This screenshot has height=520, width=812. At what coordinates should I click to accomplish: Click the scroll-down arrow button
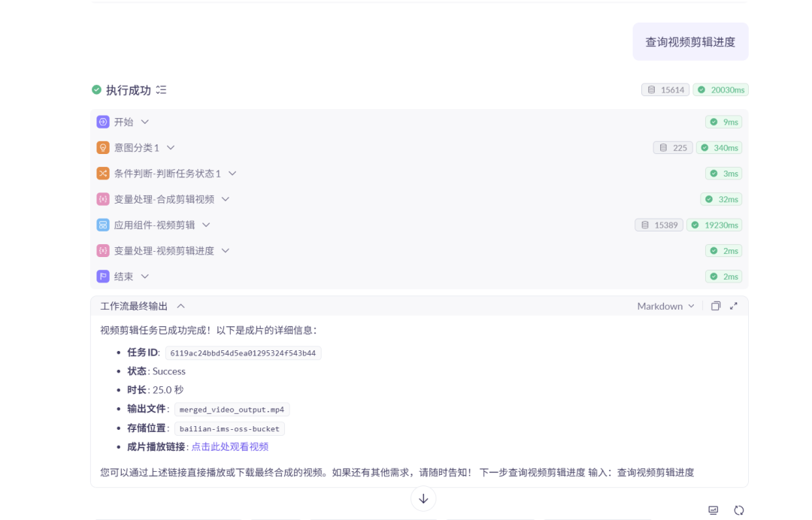(x=423, y=498)
